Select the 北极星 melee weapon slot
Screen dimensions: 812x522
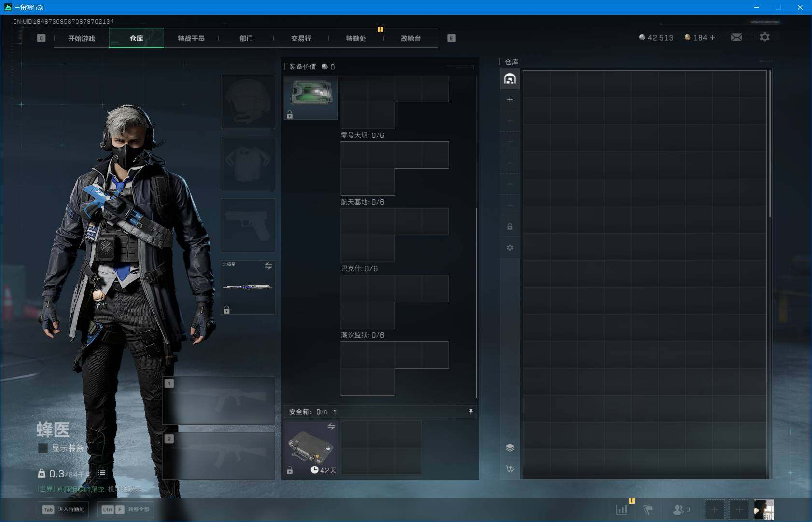[x=248, y=287]
